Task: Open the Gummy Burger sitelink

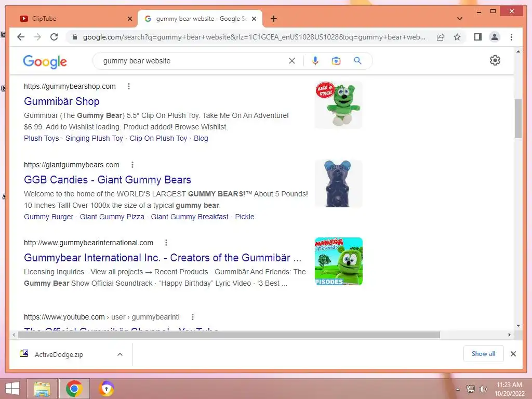Action: 48,217
